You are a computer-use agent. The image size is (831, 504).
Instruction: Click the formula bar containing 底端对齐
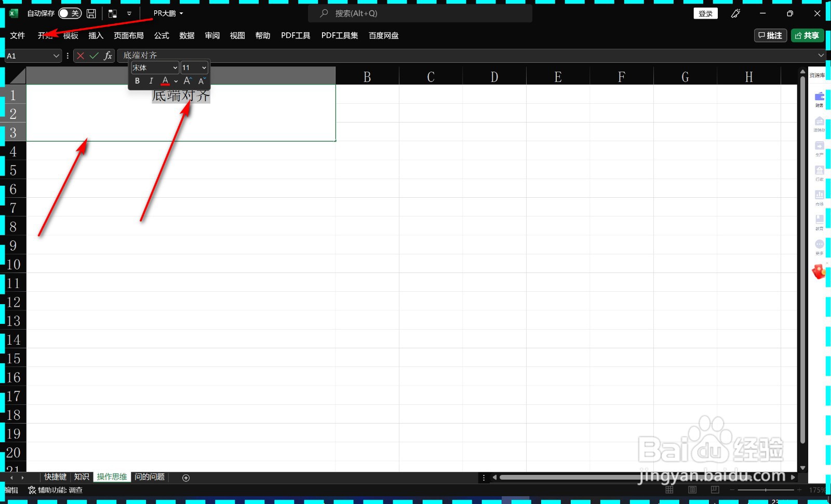tap(466, 56)
